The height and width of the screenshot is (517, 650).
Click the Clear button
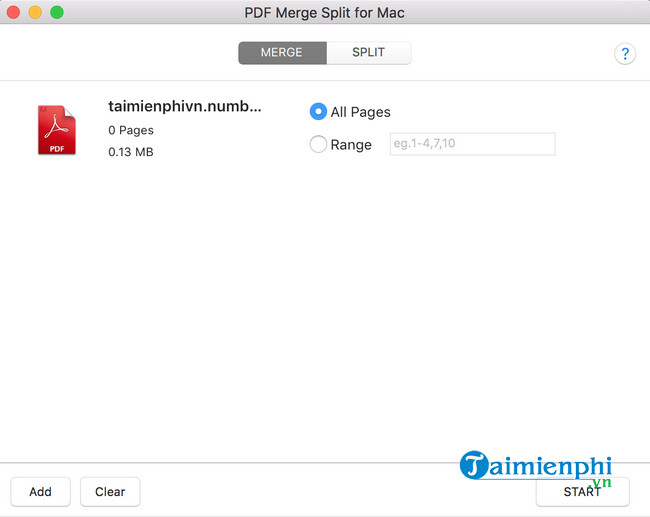pyautogui.click(x=110, y=492)
